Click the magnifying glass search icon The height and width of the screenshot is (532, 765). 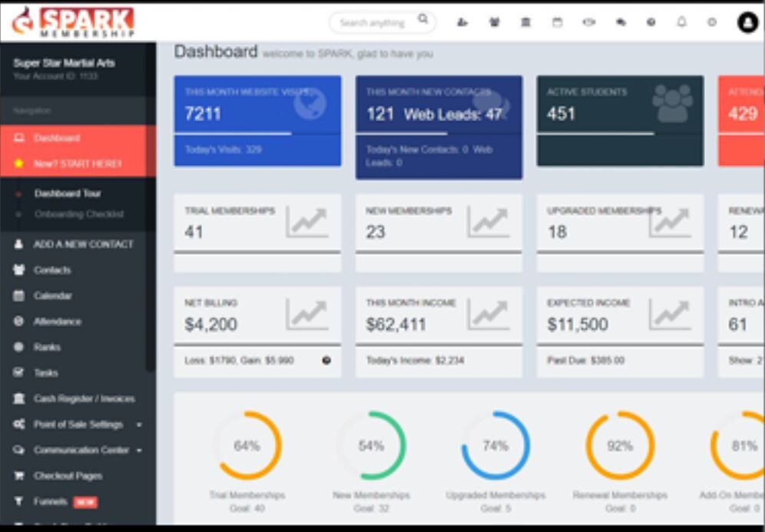423,20
